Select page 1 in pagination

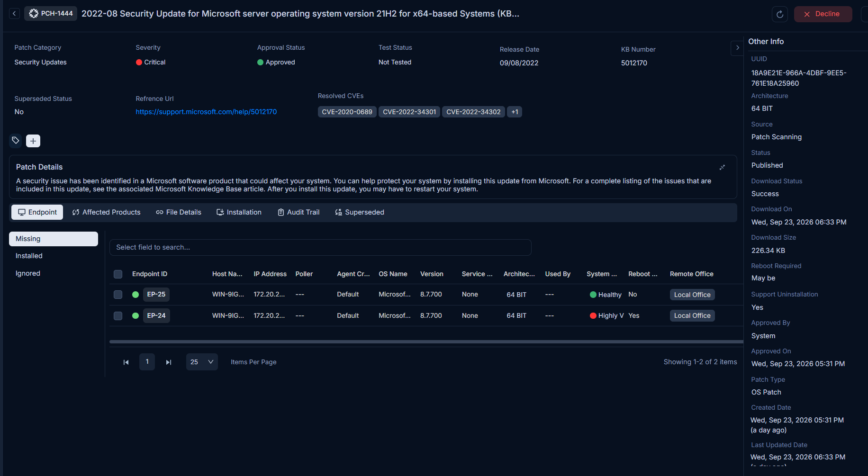147,362
